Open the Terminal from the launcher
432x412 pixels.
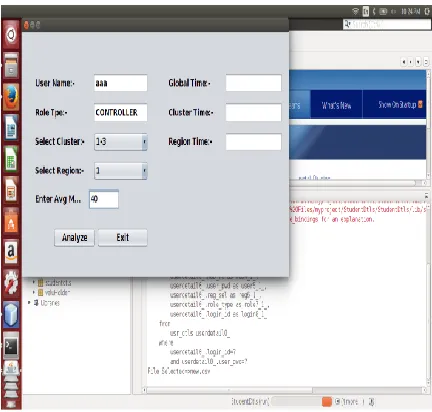coord(11,346)
